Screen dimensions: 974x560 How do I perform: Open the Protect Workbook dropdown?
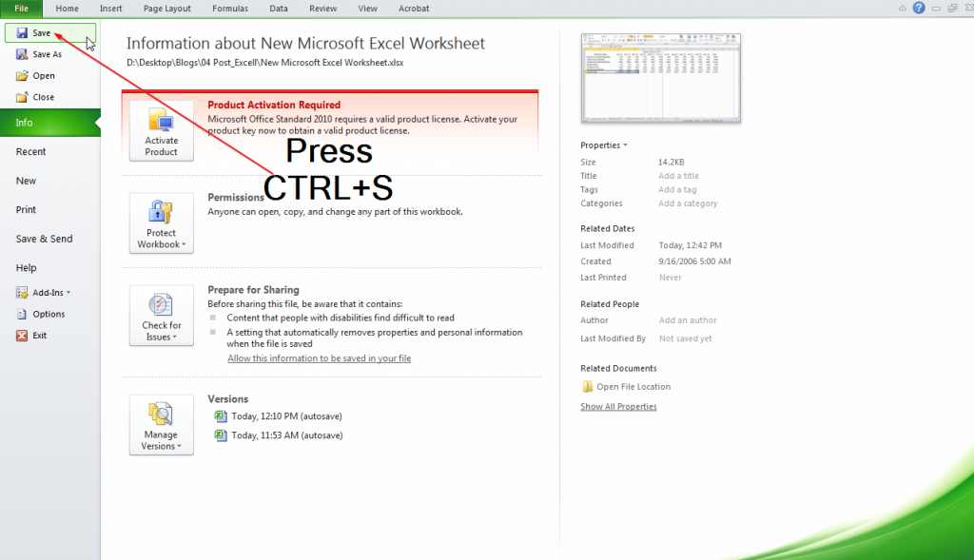tap(162, 222)
